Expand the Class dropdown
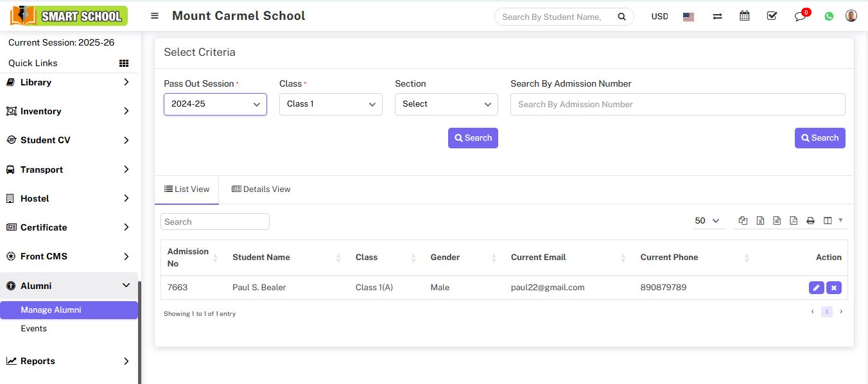 (x=331, y=104)
